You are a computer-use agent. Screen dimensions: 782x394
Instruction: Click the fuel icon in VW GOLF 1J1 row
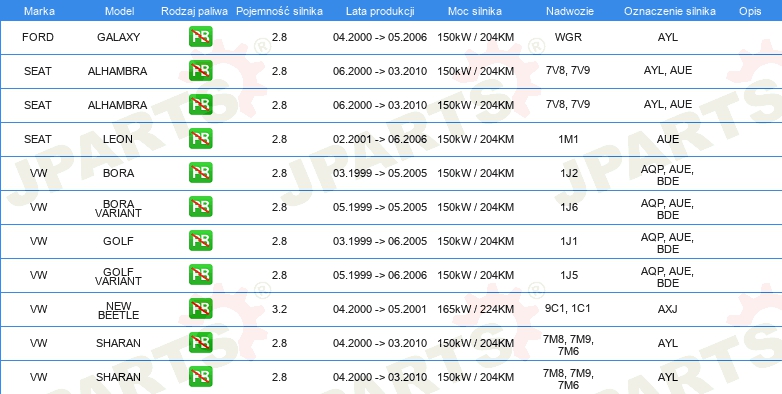200,240
